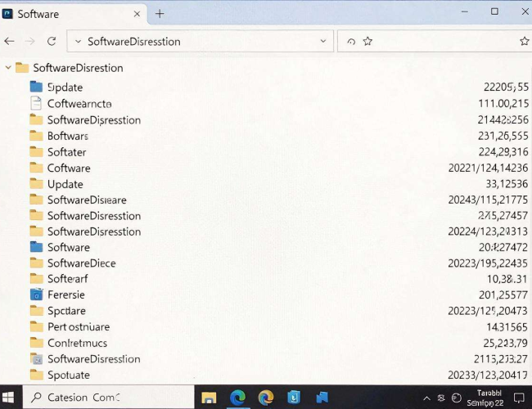Select the blue Software folder icon
The width and height of the screenshot is (532, 409).
point(36,247)
